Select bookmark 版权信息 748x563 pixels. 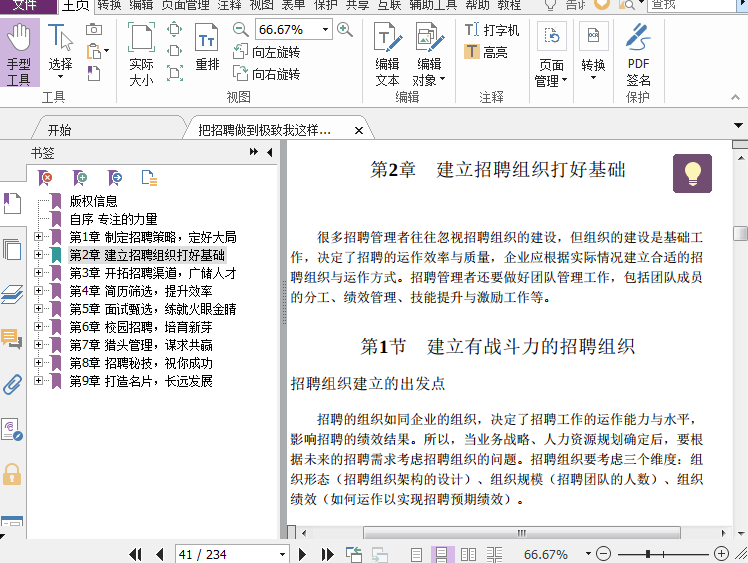(x=94, y=201)
